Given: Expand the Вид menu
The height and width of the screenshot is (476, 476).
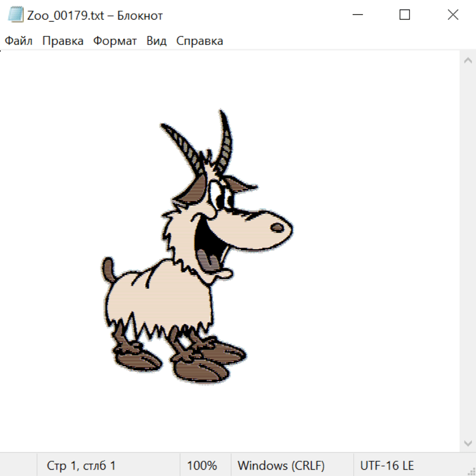Looking at the screenshot, I should click(156, 41).
